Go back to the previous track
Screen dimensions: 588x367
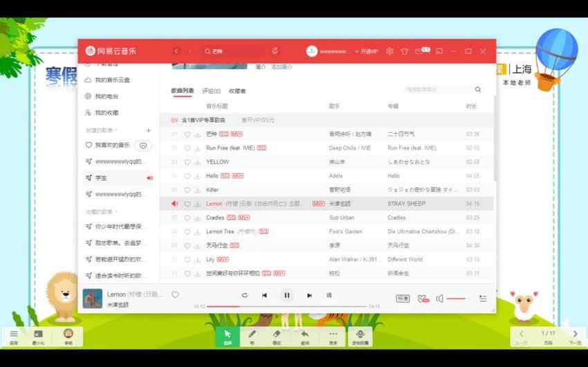point(264,295)
